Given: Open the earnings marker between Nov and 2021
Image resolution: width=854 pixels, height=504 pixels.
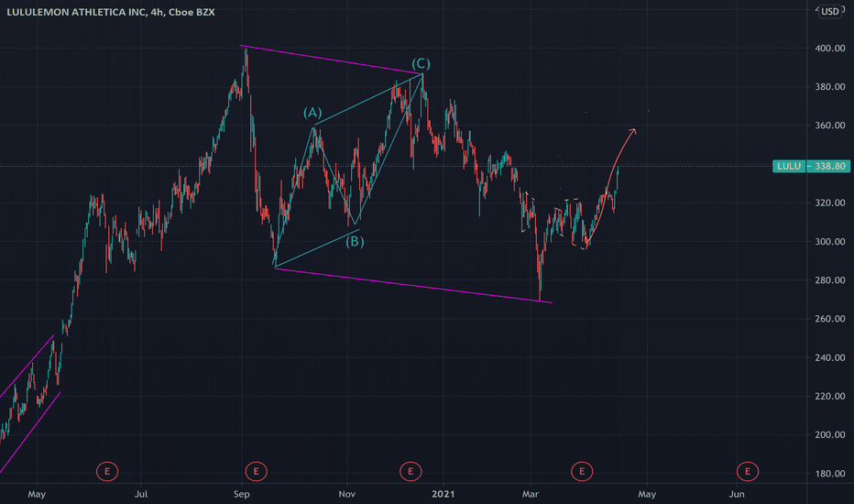Looking at the screenshot, I should click(411, 471).
